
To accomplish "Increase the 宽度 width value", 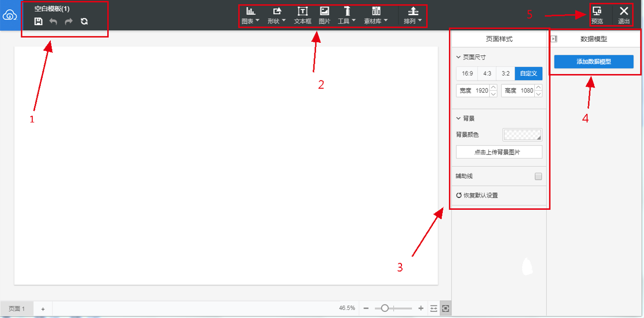I will click(x=494, y=88).
